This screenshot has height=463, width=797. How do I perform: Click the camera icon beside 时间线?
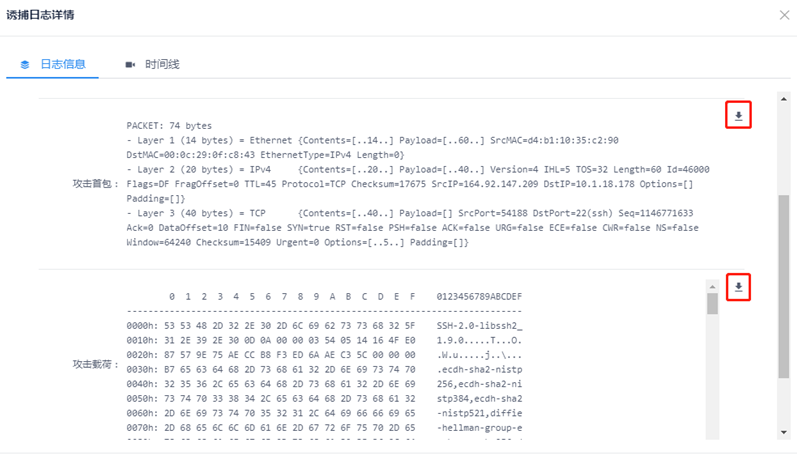pos(130,64)
